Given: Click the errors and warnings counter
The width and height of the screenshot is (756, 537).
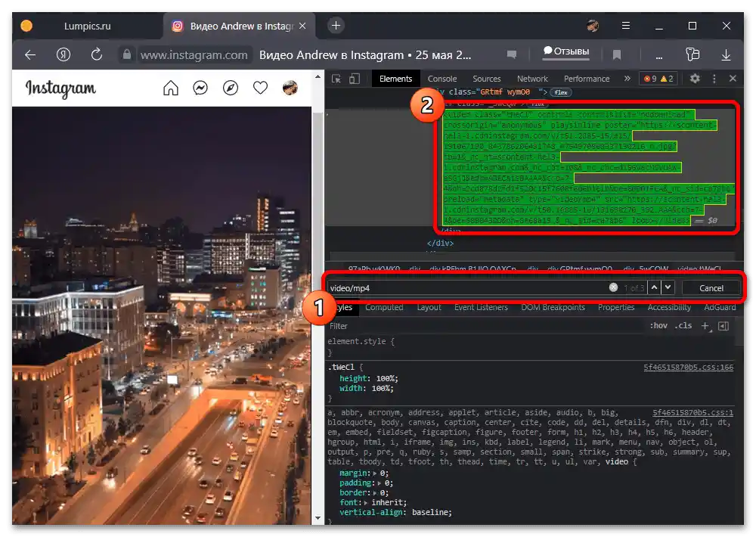Looking at the screenshot, I should 658,79.
